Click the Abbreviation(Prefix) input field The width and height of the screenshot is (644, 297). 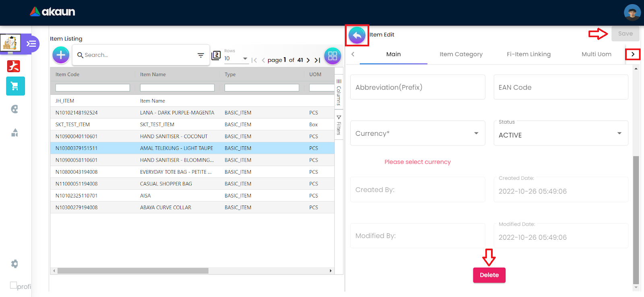[417, 87]
